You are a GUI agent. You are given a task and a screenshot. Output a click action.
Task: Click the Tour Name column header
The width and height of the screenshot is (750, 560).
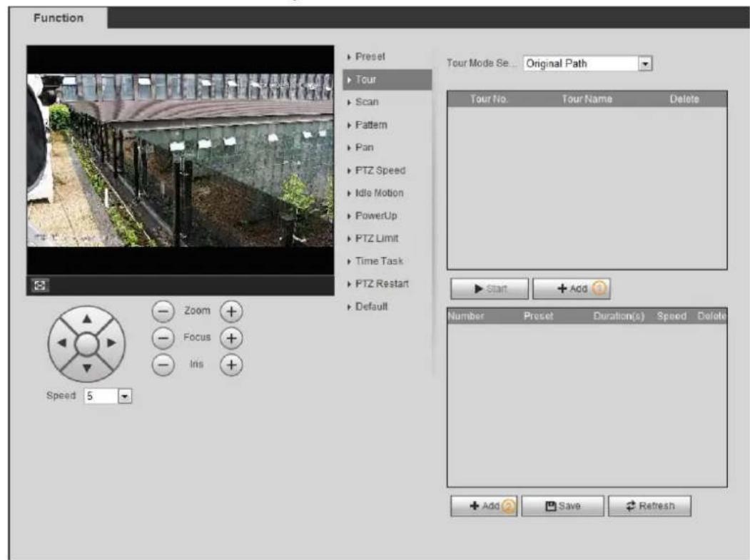(x=587, y=99)
